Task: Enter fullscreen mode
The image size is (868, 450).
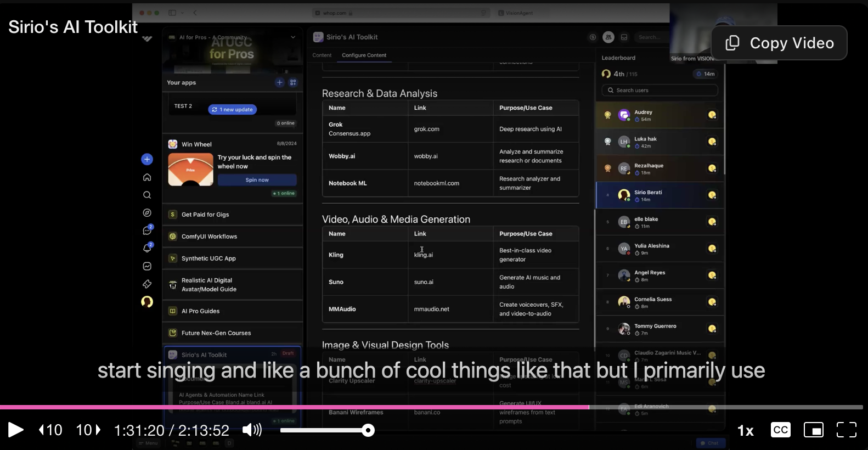Action: (x=846, y=430)
